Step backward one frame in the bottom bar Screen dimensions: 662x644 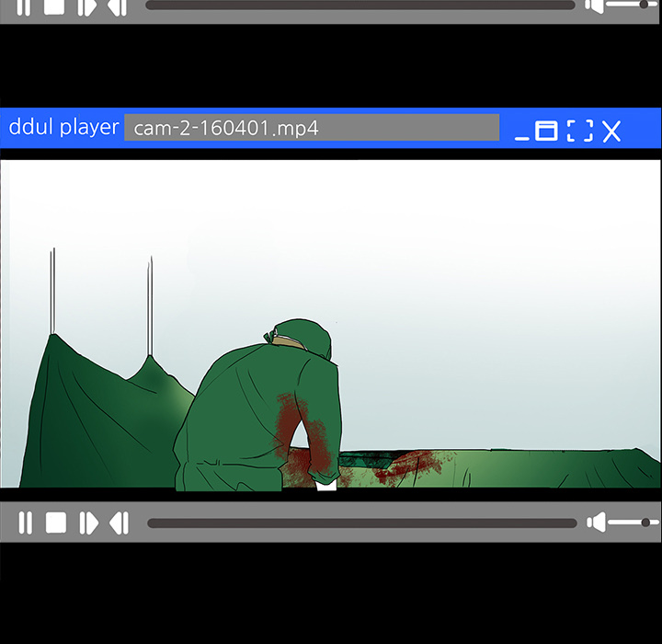pyautogui.click(x=119, y=523)
